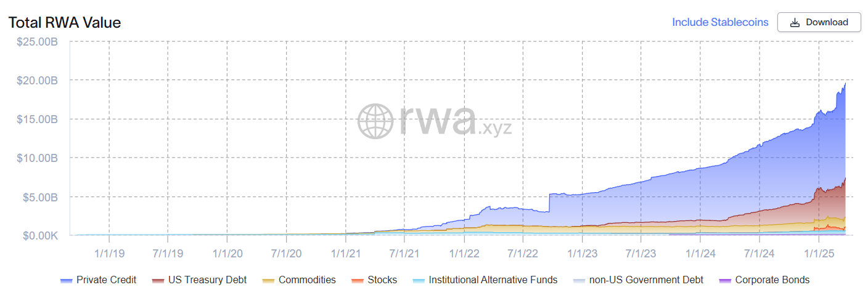868x298 pixels.
Task: Toggle the Stocks legend entry
Action: [382, 280]
